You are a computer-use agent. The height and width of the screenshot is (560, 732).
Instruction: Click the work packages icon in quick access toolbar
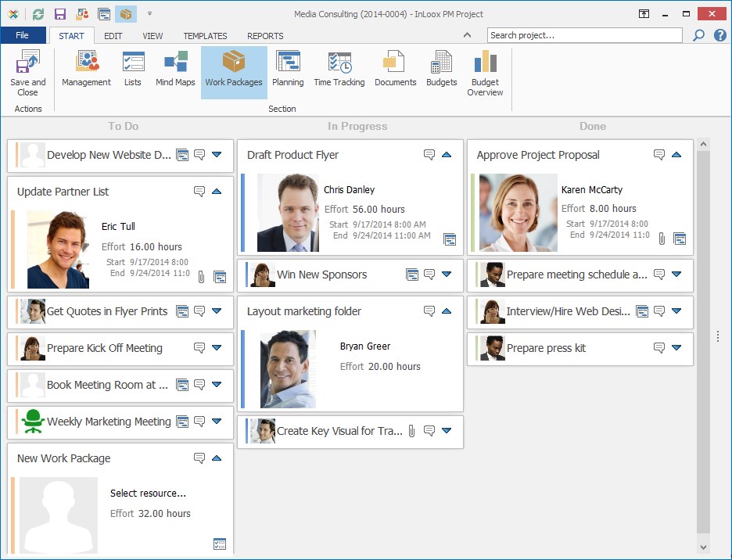126,14
